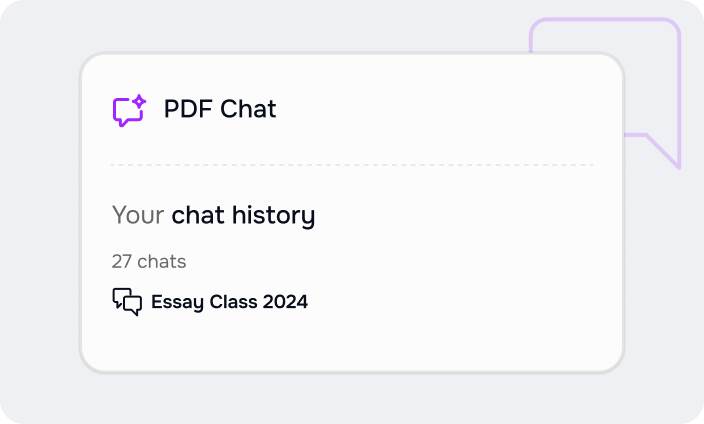Click the dashed divider line under PDF Chat
The width and height of the screenshot is (704, 424).
click(352, 165)
